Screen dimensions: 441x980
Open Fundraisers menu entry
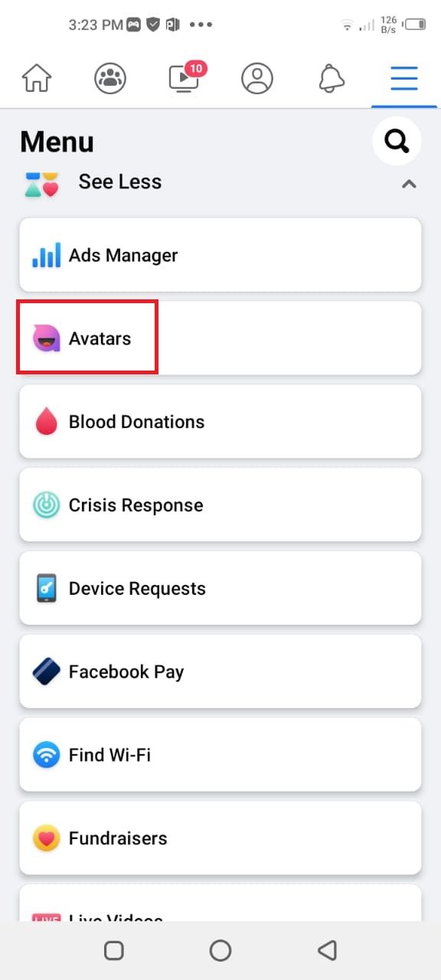[220, 839]
